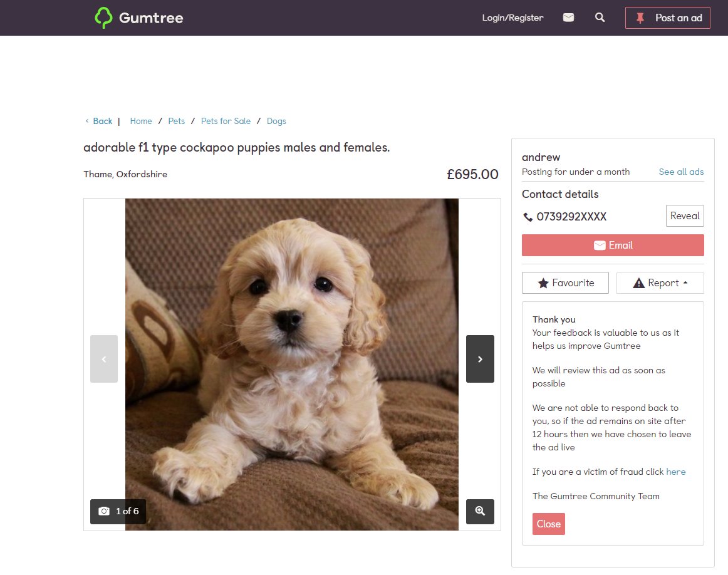The width and height of the screenshot is (728, 575).
Task: Open messages via the envelope icon
Action: 568,18
